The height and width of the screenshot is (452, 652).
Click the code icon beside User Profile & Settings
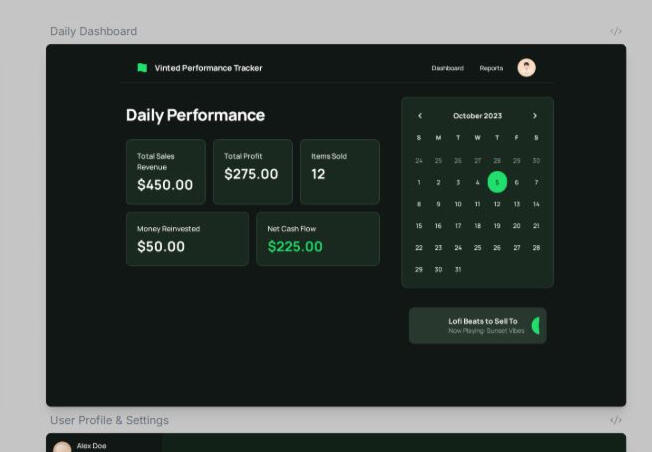click(x=616, y=420)
